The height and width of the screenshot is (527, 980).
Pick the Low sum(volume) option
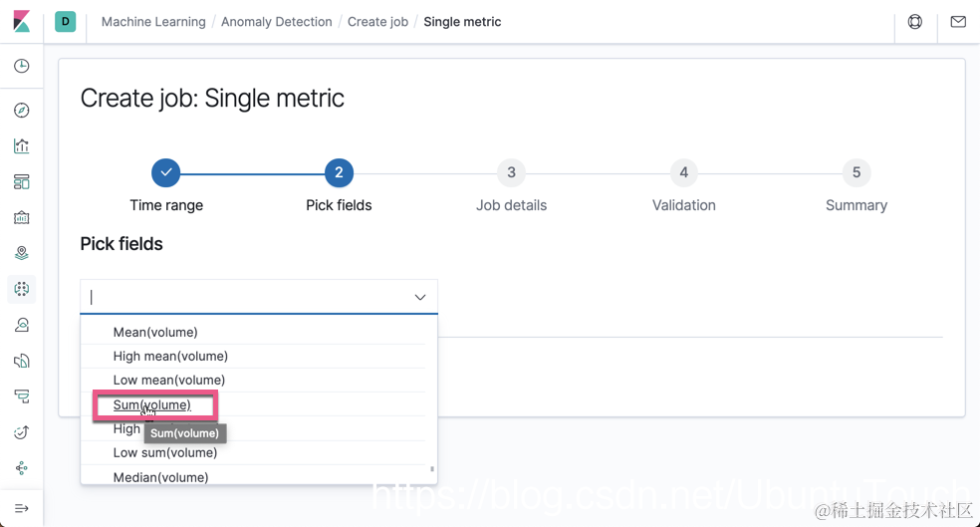[x=165, y=452]
